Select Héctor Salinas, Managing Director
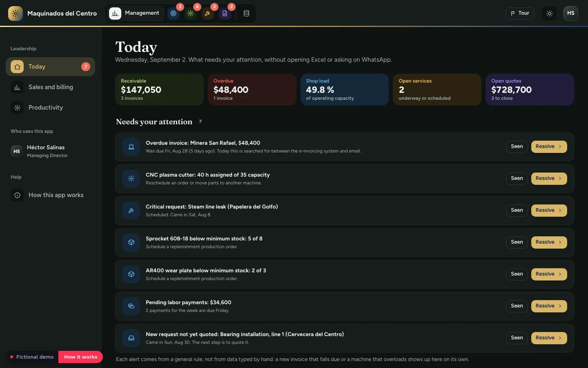 50,151
